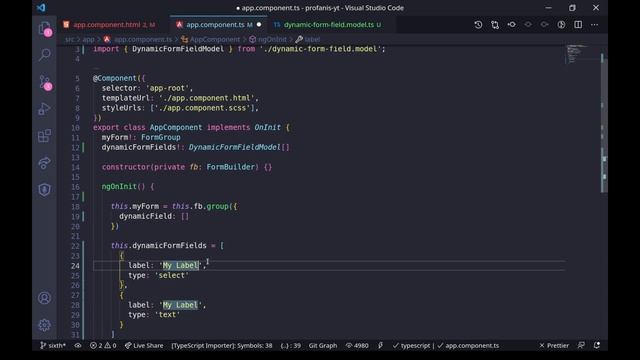Click the unsaved dot on app.component.ts tab

point(259,24)
